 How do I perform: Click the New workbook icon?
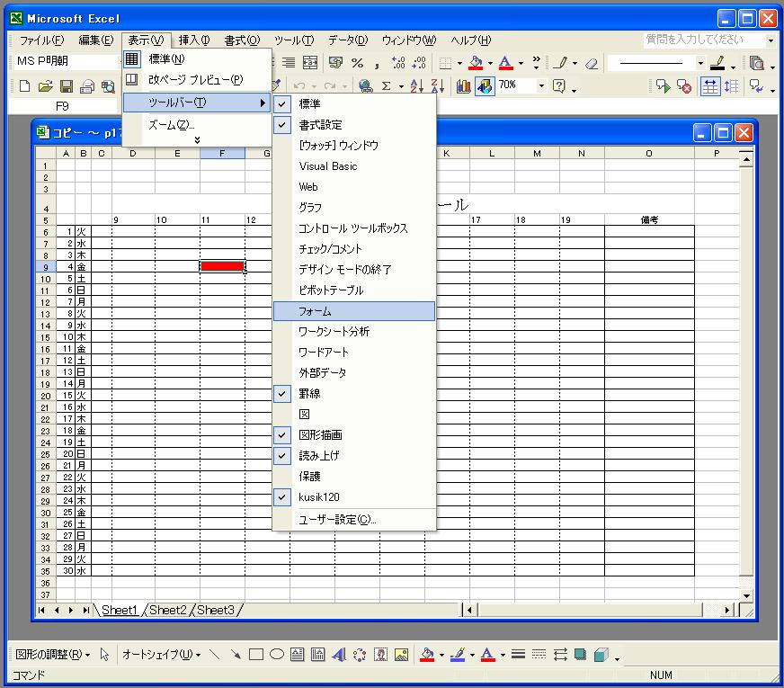point(24,86)
